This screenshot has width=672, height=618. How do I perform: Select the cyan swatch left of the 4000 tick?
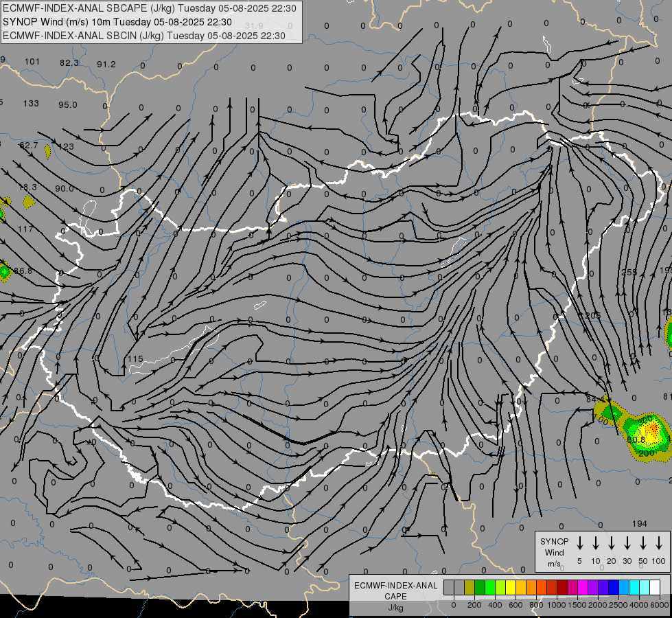[x=634, y=588]
